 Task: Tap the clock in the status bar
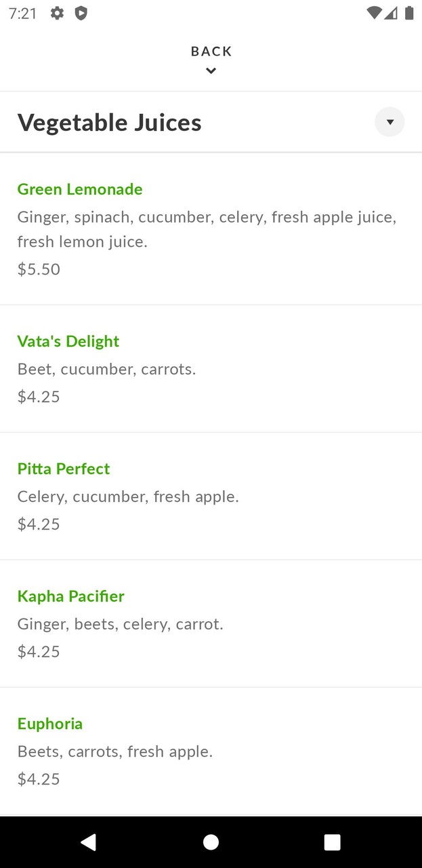coord(21,13)
